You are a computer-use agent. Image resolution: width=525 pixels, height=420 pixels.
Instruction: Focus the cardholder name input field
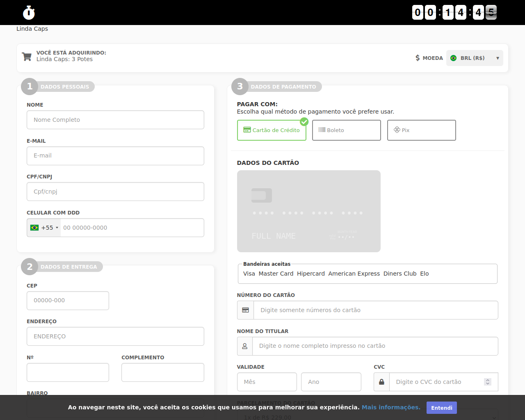coord(375,346)
